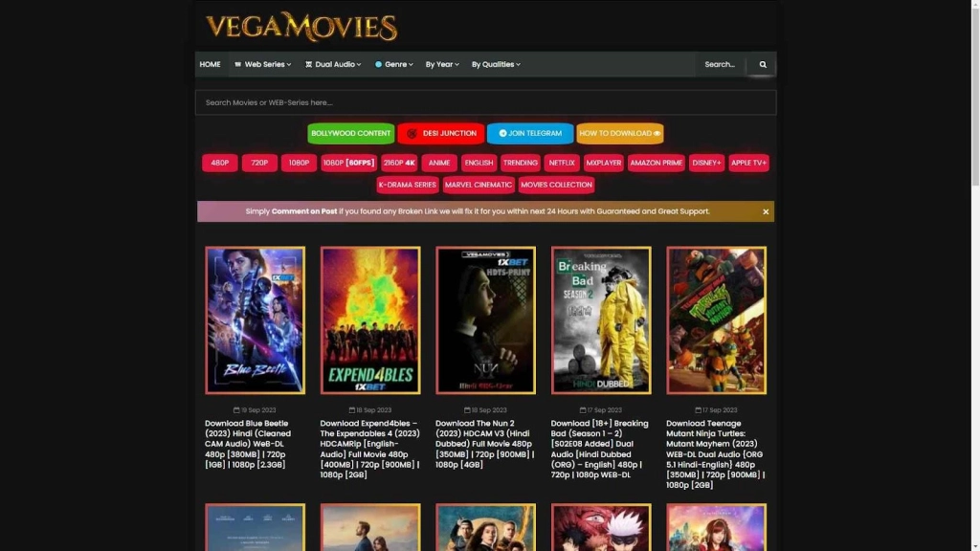Click the search magnifier icon

click(x=763, y=64)
